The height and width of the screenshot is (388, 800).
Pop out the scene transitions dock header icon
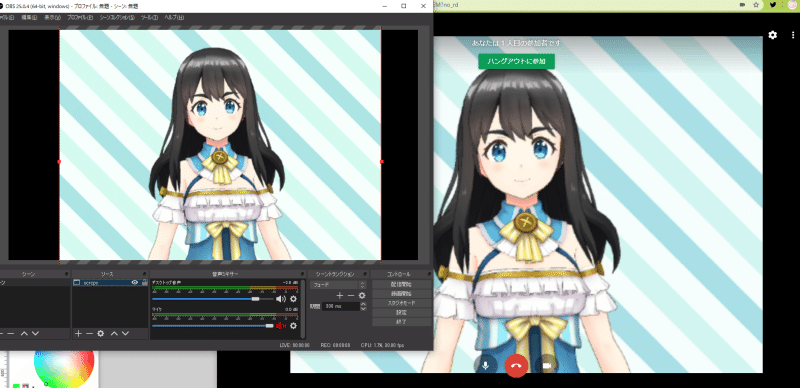pyautogui.click(x=365, y=274)
